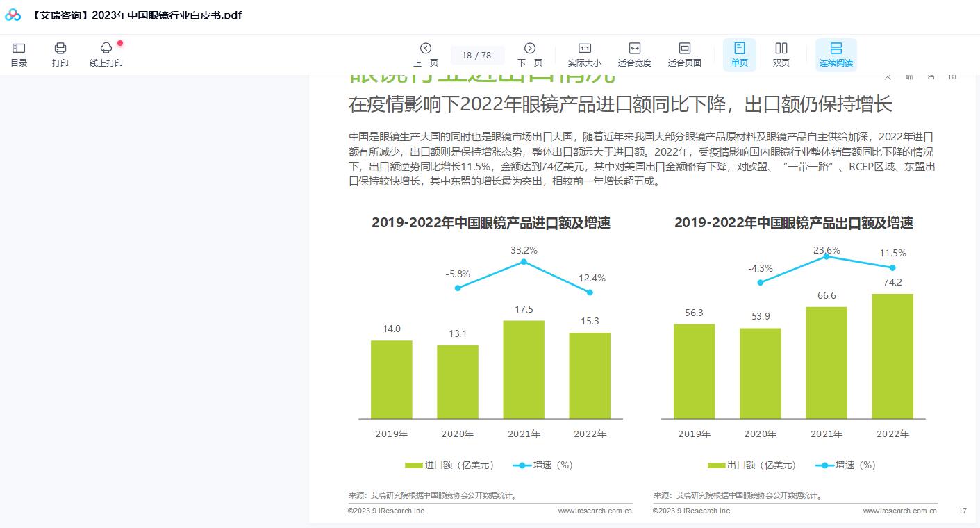Click the red notification badge on 线上打印
This screenshot has height=528, width=980.
point(119,43)
